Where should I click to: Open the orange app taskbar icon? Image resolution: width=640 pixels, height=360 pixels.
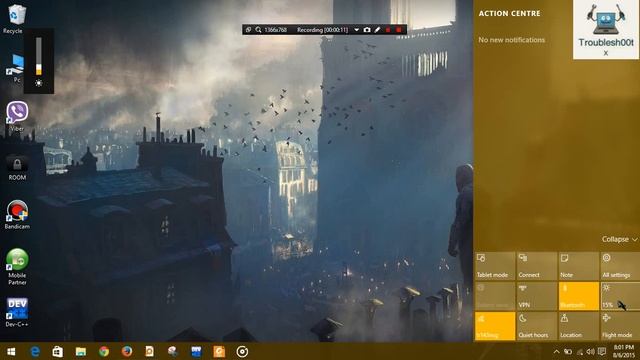tap(219, 351)
